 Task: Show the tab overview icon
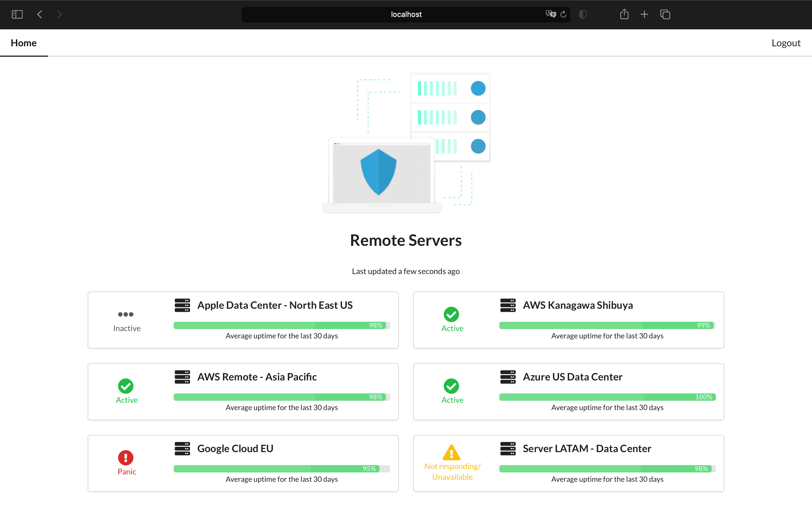[665, 14]
